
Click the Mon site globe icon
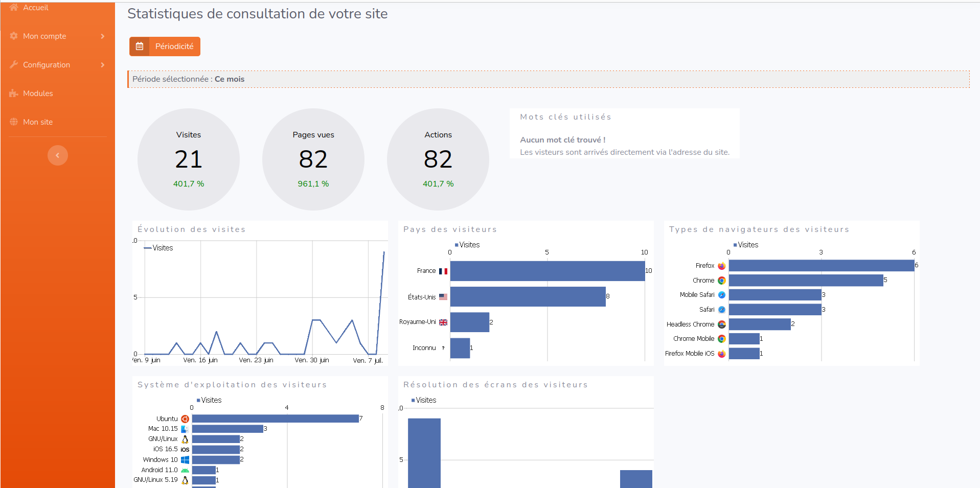pyautogui.click(x=14, y=122)
